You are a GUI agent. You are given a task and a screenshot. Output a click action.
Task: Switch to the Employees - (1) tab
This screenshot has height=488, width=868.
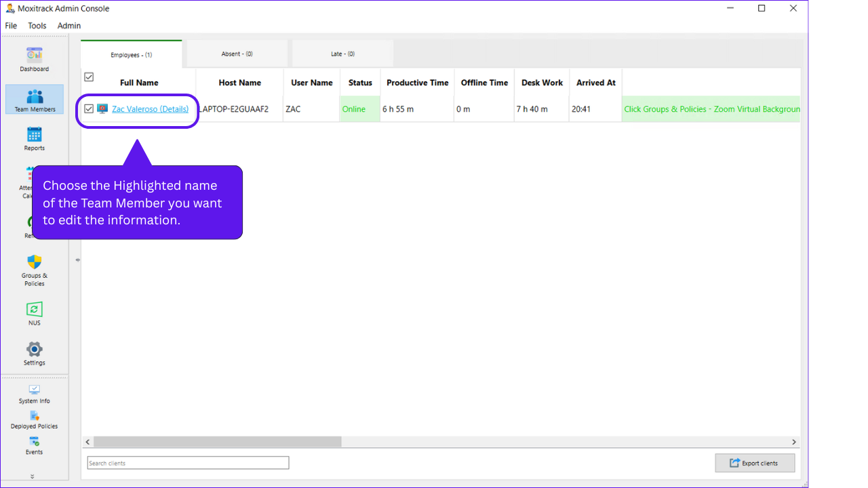tap(132, 54)
